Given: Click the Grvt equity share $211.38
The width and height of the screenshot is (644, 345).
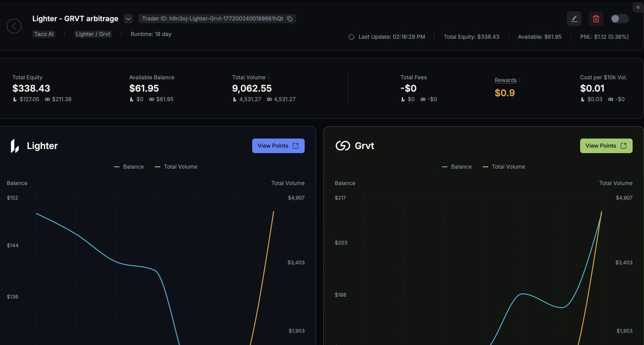Looking at the screenshot, I should click(x=62, y=99).
